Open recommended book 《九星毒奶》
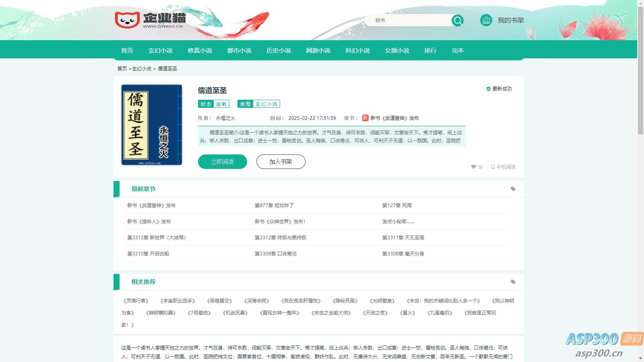The image size is (644, 362). coord(440,313)
